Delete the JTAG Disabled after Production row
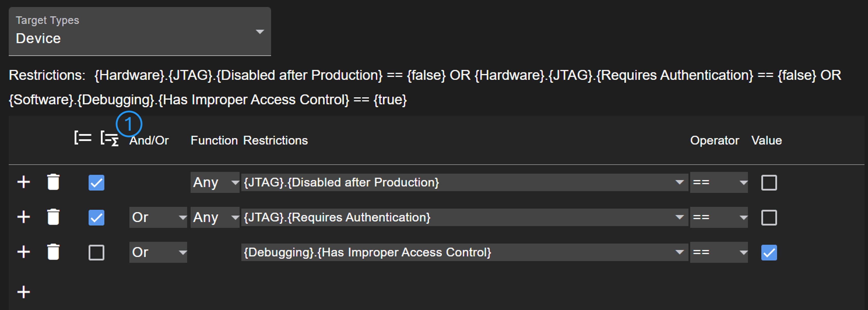Image resolution: width=868 pixels, height=310 pixels. pyautogui.click(x=53, y=182)
